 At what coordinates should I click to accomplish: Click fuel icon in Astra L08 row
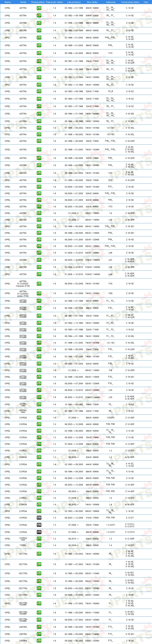[x=39, y=267]
